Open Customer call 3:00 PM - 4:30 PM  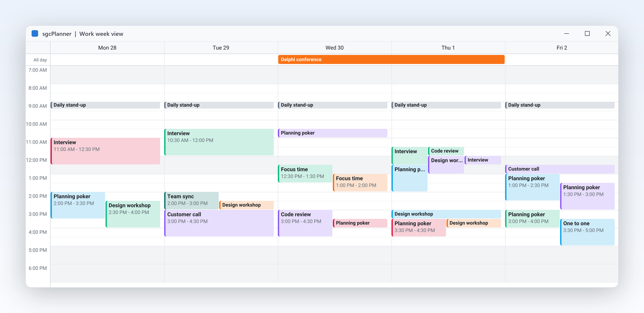(219, 223)
